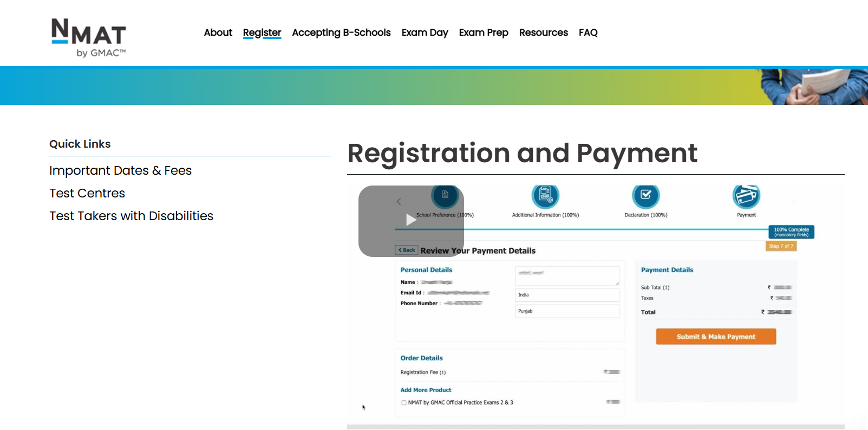Open the Register menu item
868x430 pixels.
[262, 32]
